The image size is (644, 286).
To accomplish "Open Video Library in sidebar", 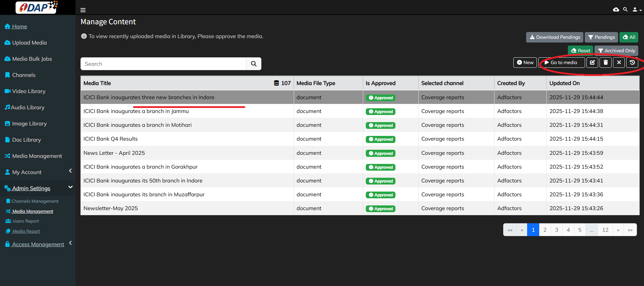I will (29, 91).
